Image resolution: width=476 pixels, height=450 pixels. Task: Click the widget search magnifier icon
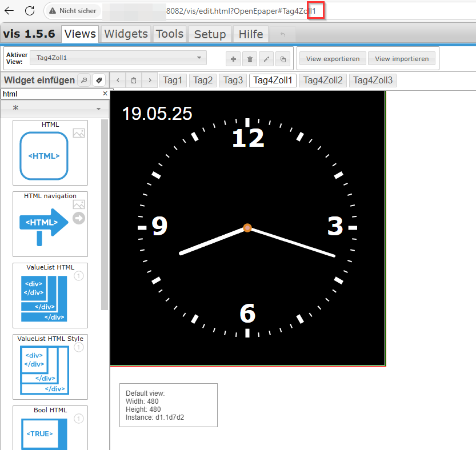(84, 80)
